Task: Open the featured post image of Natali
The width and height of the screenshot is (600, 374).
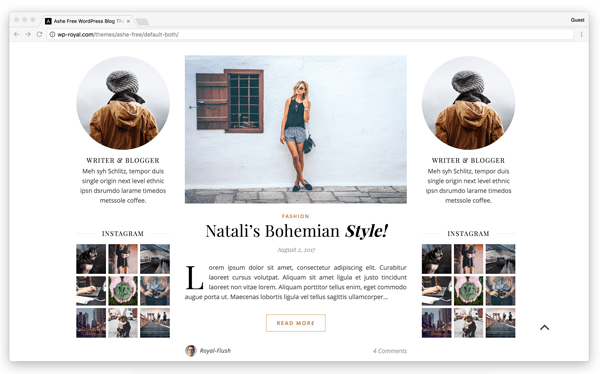Action: 296,129
